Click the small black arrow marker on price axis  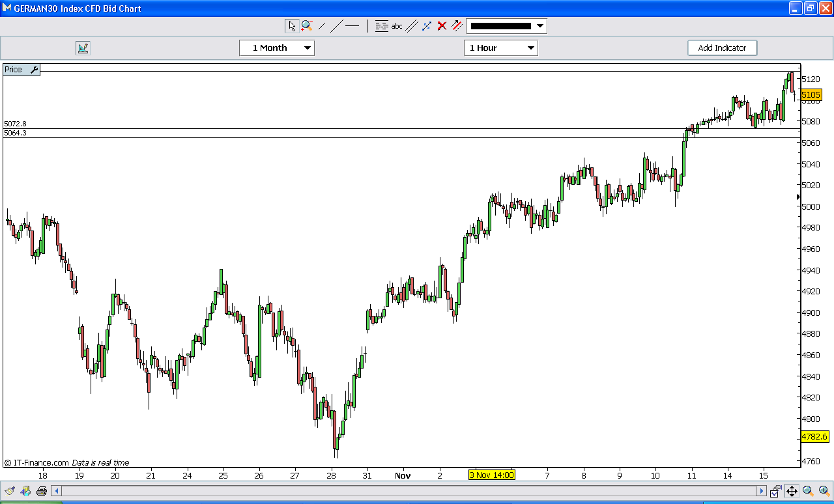798,196
